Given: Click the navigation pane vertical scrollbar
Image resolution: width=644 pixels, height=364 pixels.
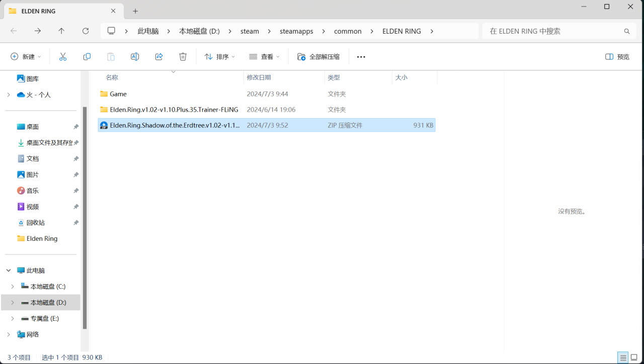Looking at the screenshot, I should pos(85,217).
